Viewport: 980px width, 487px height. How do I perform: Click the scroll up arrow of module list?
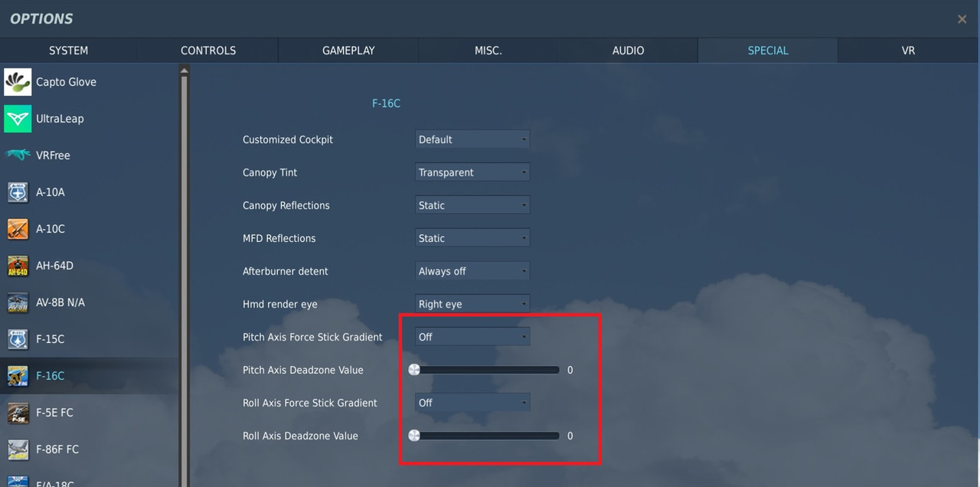[x=184, y=71]
